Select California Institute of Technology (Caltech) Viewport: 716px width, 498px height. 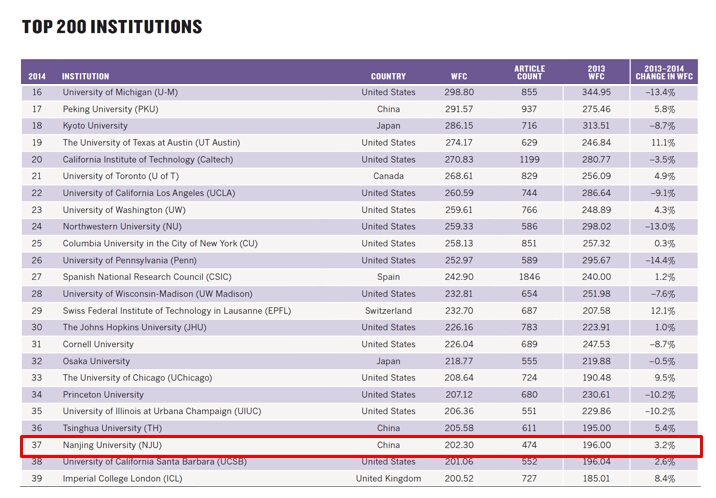(147, 160)
